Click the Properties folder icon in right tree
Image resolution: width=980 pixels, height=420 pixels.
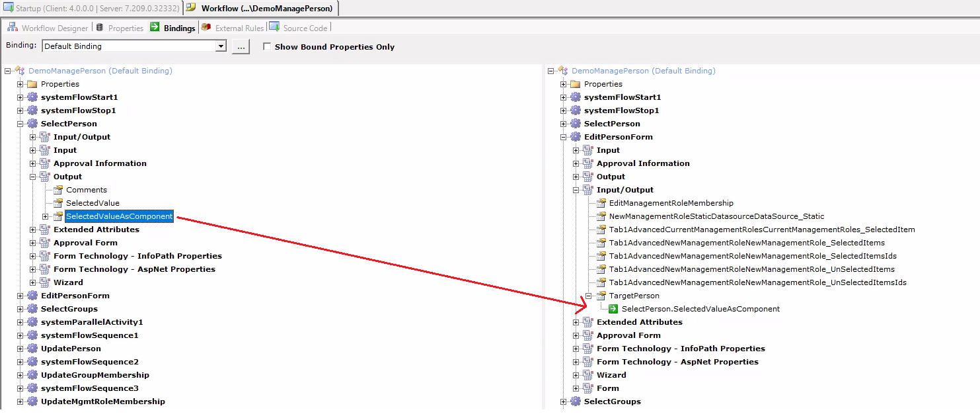(x=575, y=84)
